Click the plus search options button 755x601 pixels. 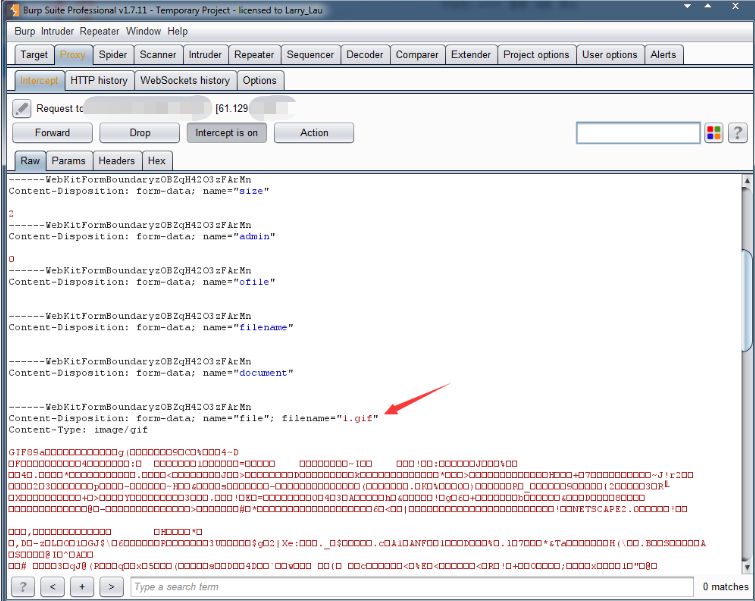[x=82, y=587]
